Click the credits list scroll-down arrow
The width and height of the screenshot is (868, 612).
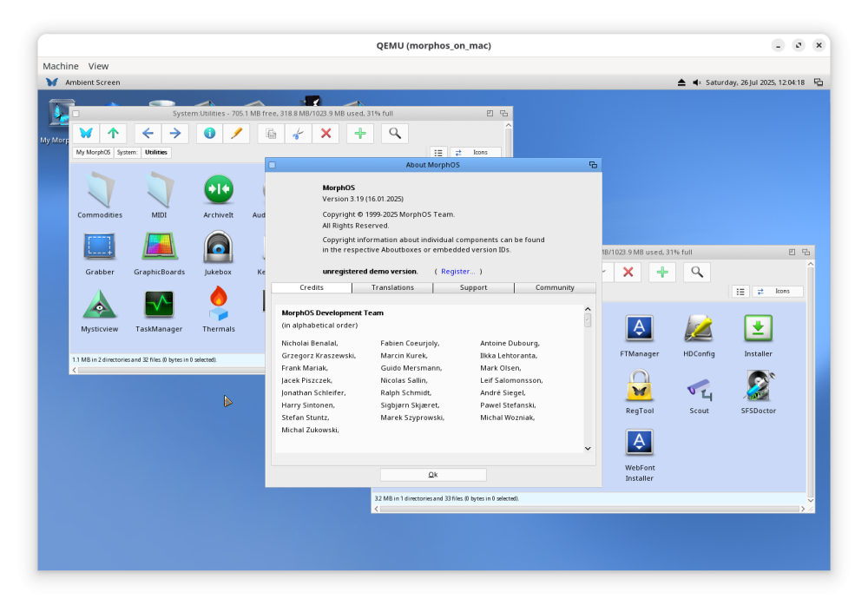pyautogui.click(x=588, y=448)
